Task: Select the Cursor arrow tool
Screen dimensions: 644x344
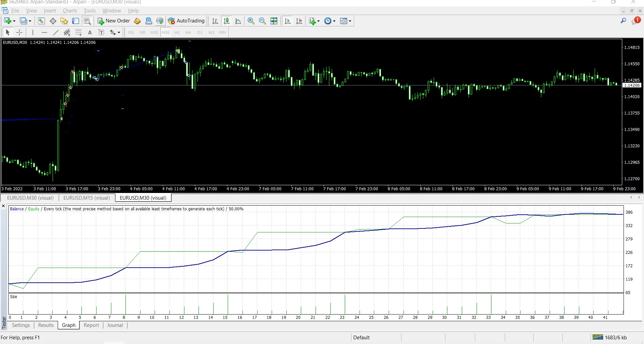Action: coord(8,32)
